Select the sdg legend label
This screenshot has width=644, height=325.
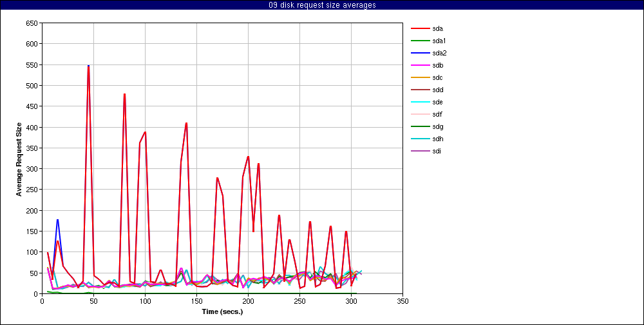coord(437,126)
